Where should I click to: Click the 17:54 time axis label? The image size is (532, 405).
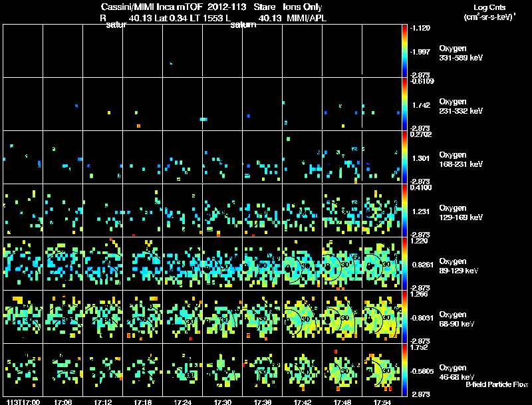(x=382, y=402)
